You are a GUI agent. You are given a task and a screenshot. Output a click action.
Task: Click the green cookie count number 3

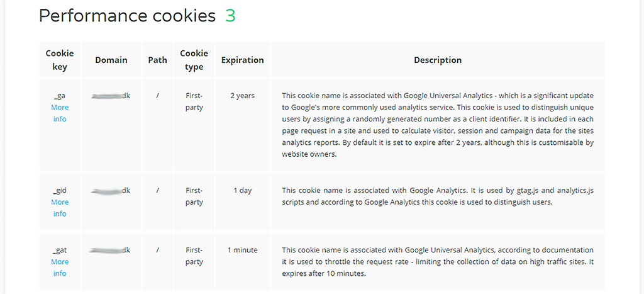pos(230,16)
